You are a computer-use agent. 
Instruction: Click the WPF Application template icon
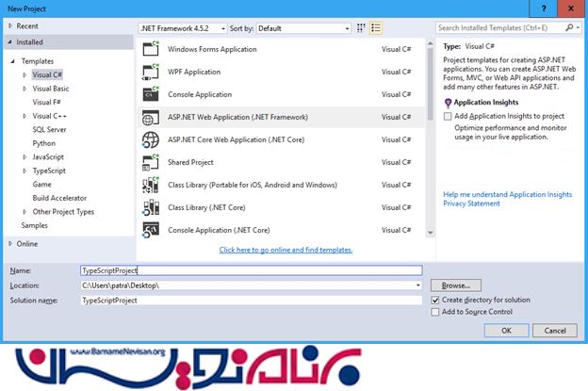point(151,72)
